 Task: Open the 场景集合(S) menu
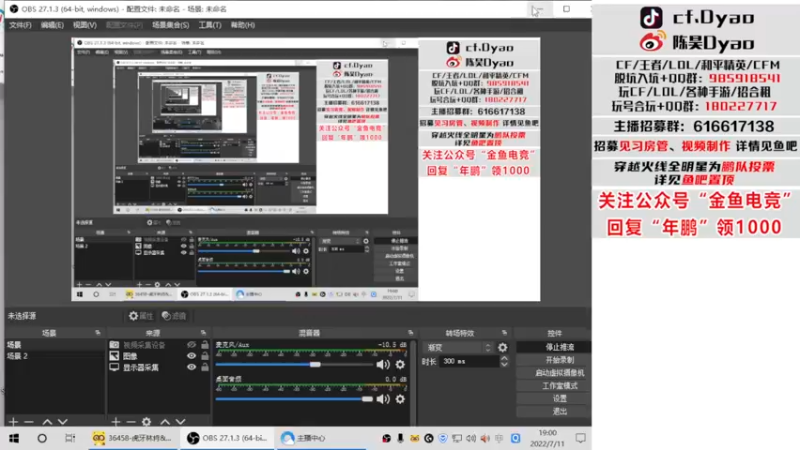(x=170, y=25)
